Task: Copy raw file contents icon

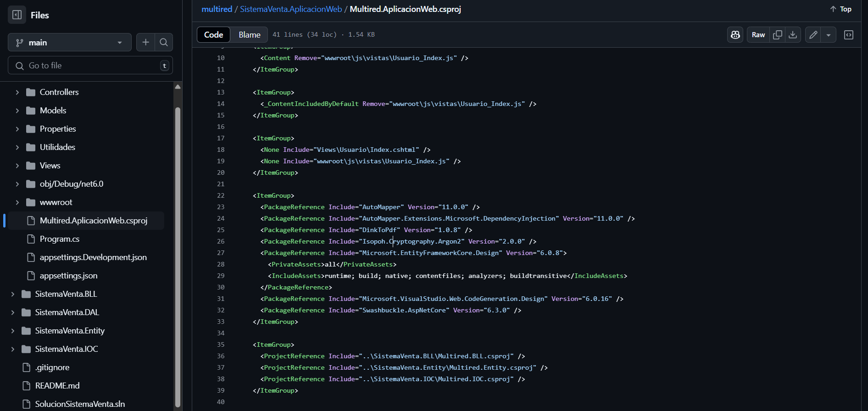Action: click(777, 35)
